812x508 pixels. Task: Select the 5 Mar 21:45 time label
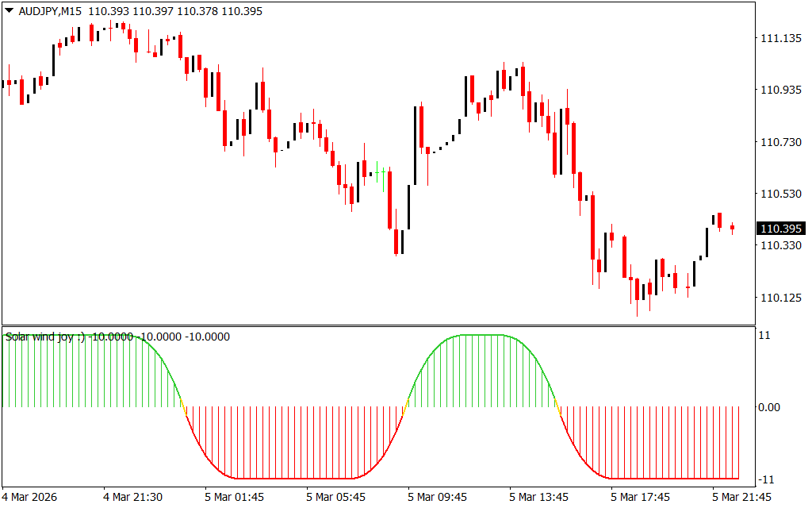point(740,497)
